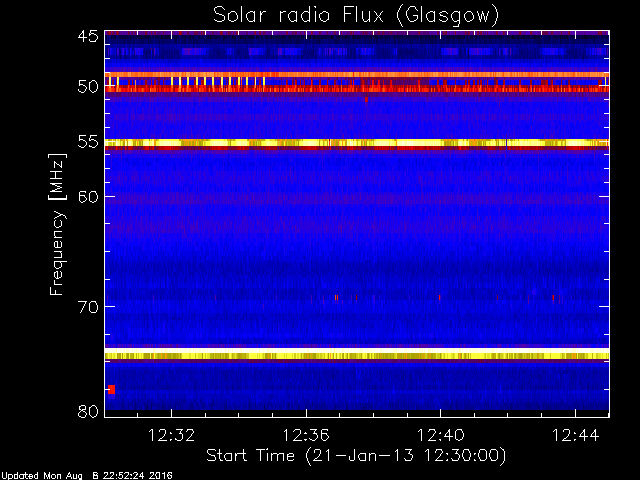The height and width of the screenshot is (480, 640).
Task: Click the bright yellow band at 55 MHz
Action: pos(357,143)
